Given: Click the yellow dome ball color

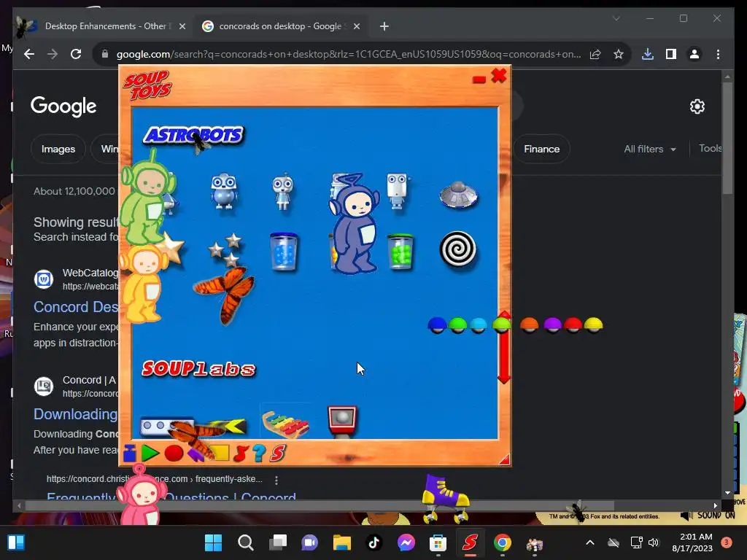Looking at the screenshot, I should coord(593,324).
